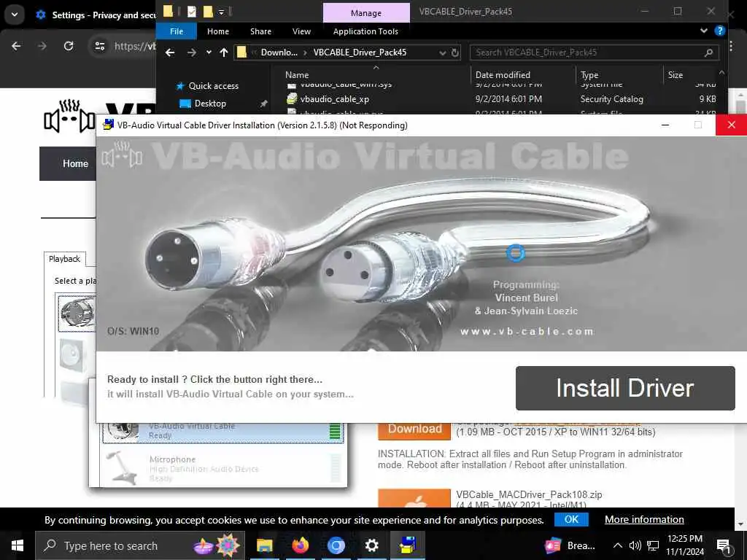The image size is (747, 560).
Task: Click the VB-Audio logo on the webpage
Action: click(x=69, y=116)
